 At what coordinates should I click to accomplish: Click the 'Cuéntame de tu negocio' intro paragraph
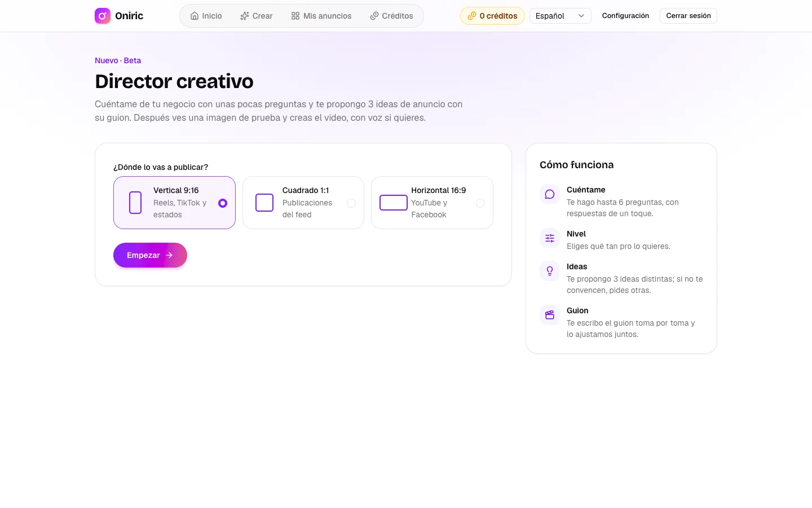(x=279, y=111)
